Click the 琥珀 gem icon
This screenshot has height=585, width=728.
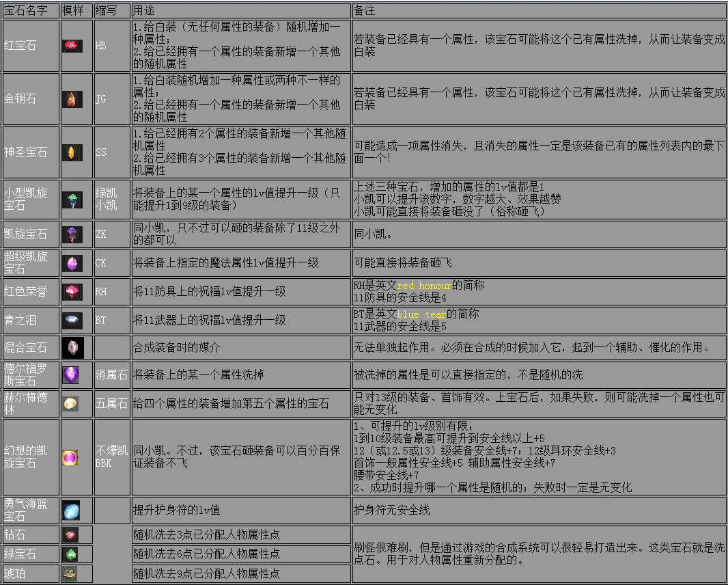(x=71, y=574)
